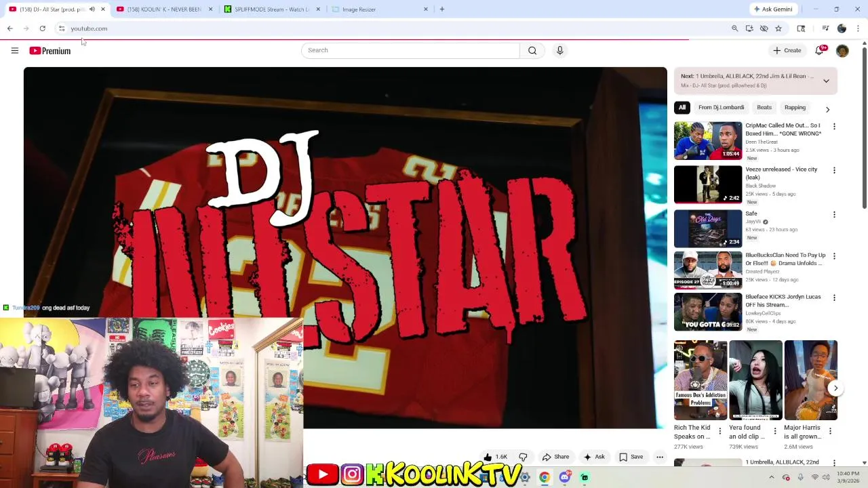Open Chrome profile avatar
This screenshot has height=488, width=868.
pyautogui.click(x=842, y=28)
